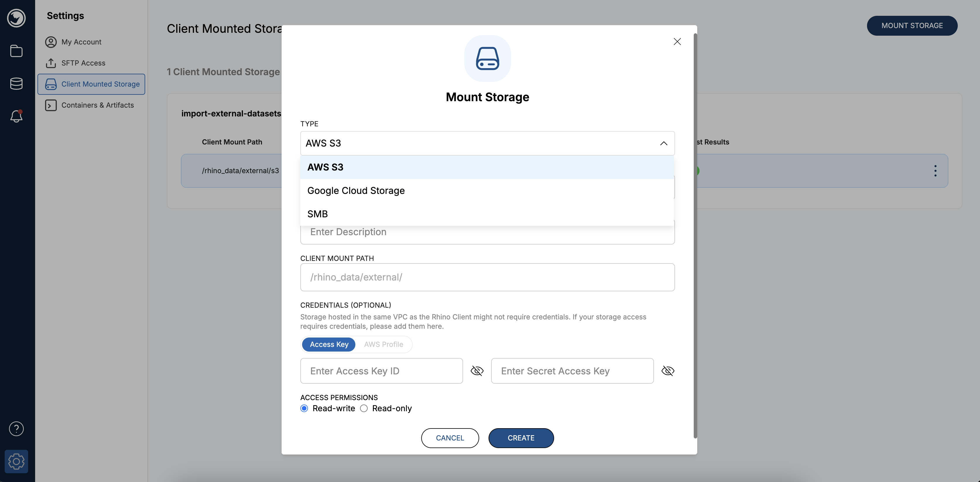The width and height of the screenshot is (980, 482).
Task: Focus the Enter Access Key ID field
Action: pos(381,371)
